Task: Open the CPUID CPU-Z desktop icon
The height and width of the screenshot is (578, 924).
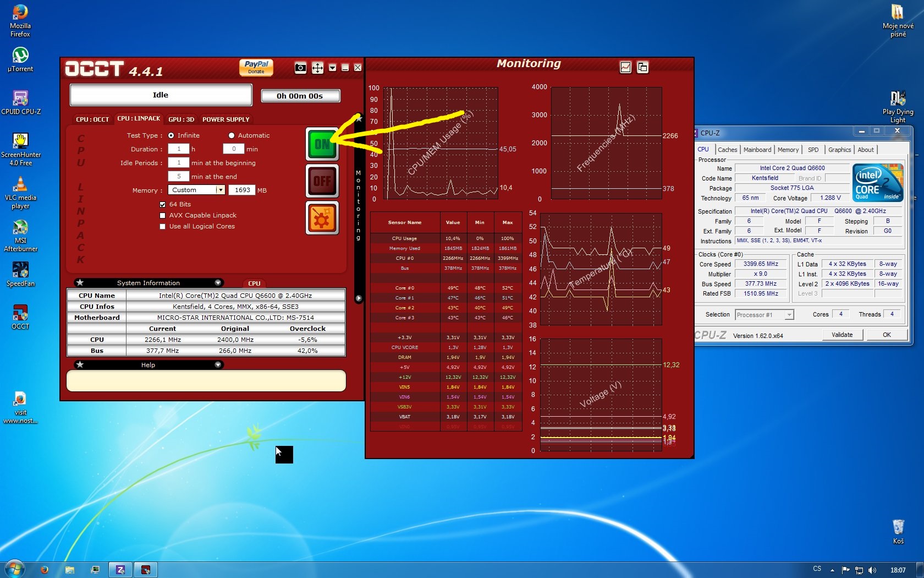Action: tap(21, 102)
